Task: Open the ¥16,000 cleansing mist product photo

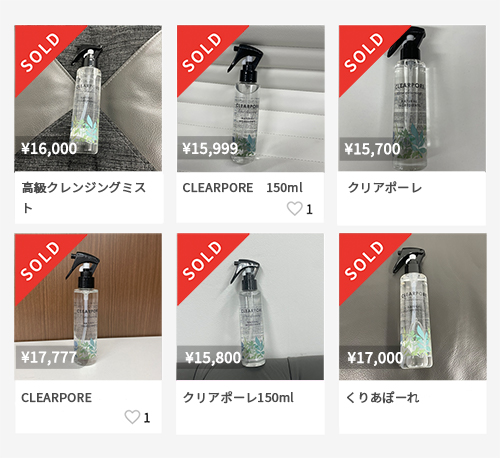Action: tap(88, 98)
